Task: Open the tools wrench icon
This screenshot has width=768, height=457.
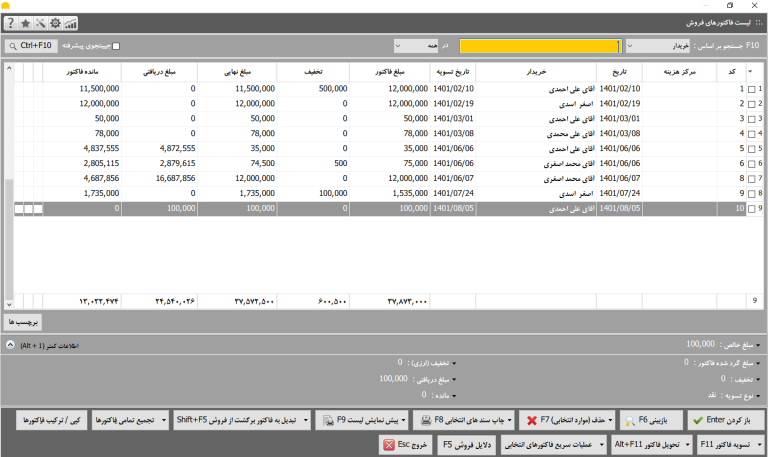Action: [x=41, y=23]
